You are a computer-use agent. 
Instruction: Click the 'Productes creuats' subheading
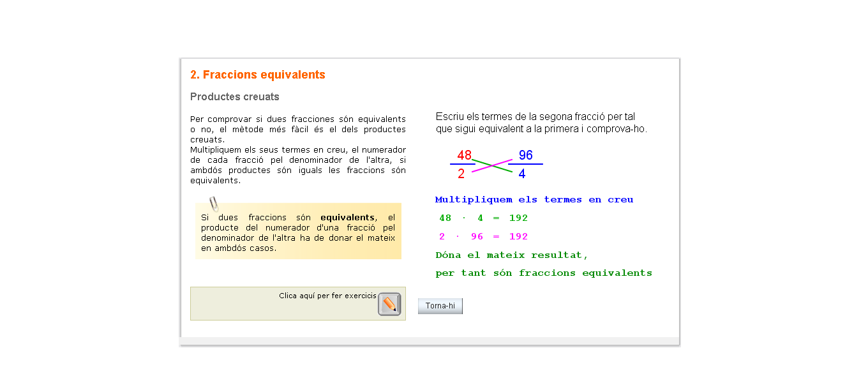pos(235,97)
